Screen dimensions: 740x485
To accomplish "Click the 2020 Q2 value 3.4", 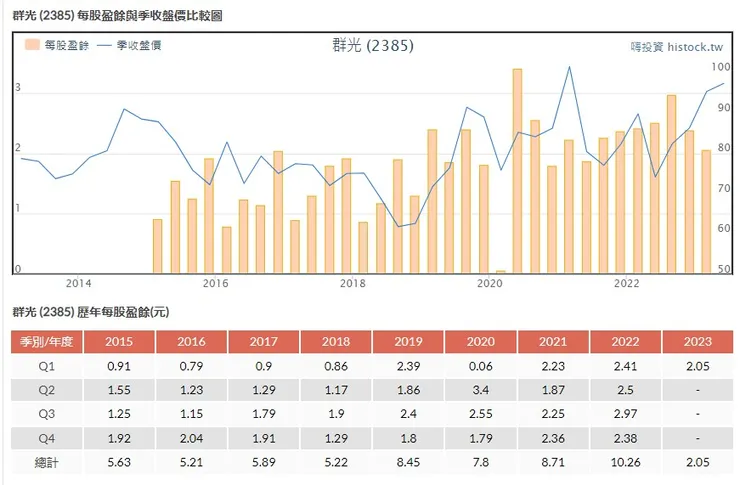I will coord(481,390).
